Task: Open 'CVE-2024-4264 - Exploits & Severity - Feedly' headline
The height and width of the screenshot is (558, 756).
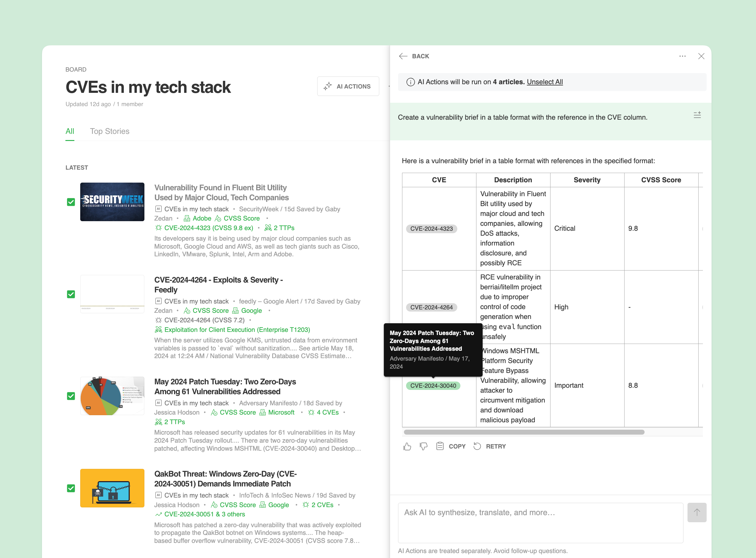Action: (x=218, y=285)
